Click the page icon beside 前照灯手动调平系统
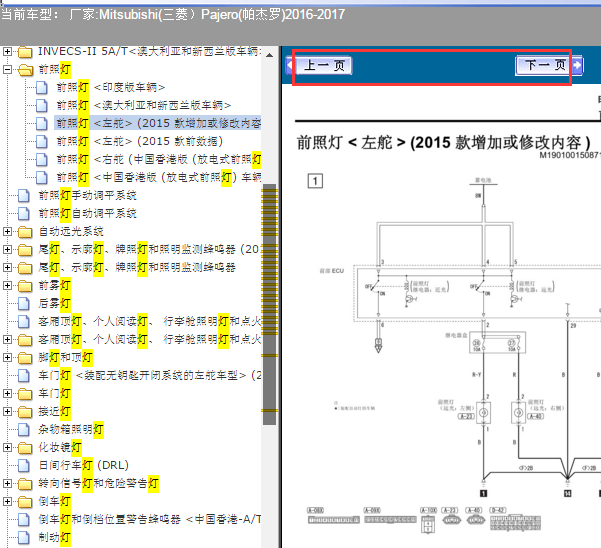Viewport: 601px width, 548px height. click(24, 195)
